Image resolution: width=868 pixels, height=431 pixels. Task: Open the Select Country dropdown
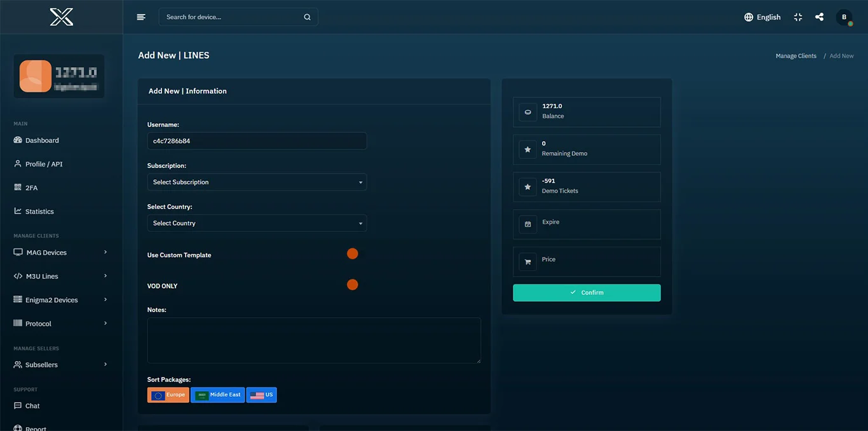pyautogui.click(x=257, y=223)
